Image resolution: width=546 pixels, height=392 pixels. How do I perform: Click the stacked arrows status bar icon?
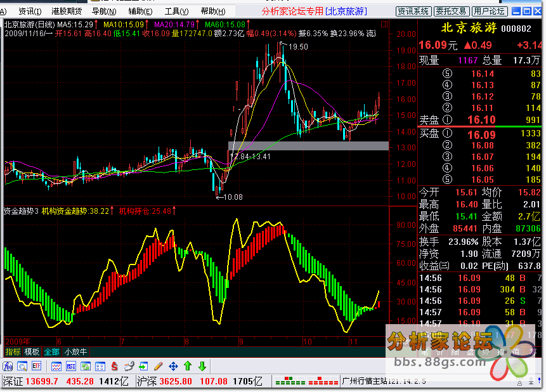tap(531, 381)
